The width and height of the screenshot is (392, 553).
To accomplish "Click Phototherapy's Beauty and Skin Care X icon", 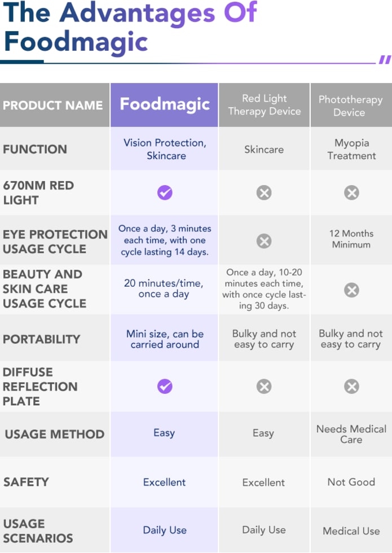I will click(x=351, y=290).
